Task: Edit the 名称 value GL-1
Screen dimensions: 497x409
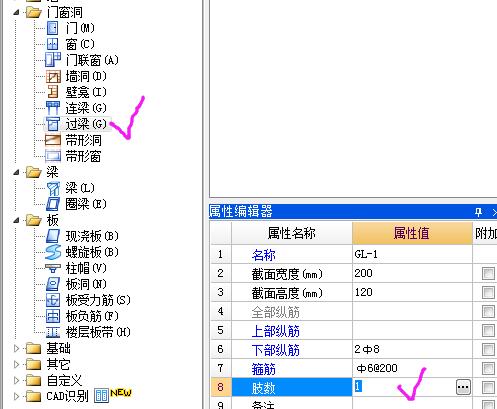Action: pos(412,255)
